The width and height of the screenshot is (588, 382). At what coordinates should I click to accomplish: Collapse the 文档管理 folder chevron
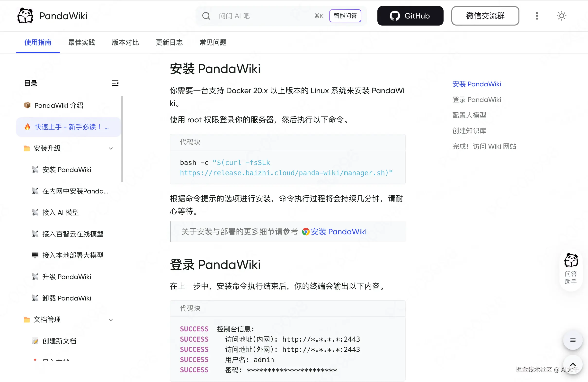click(111, 320)
